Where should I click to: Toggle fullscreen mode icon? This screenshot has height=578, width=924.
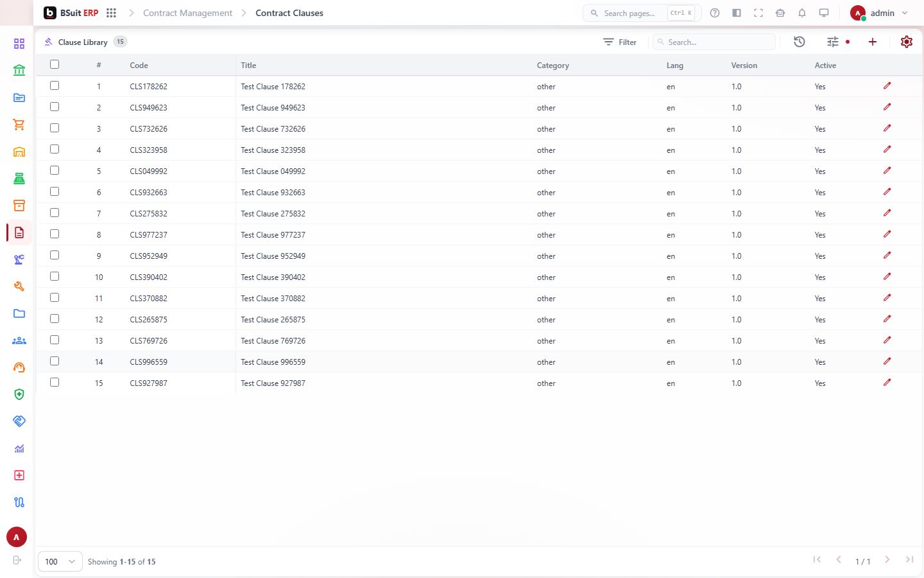[x=758, y=13]
